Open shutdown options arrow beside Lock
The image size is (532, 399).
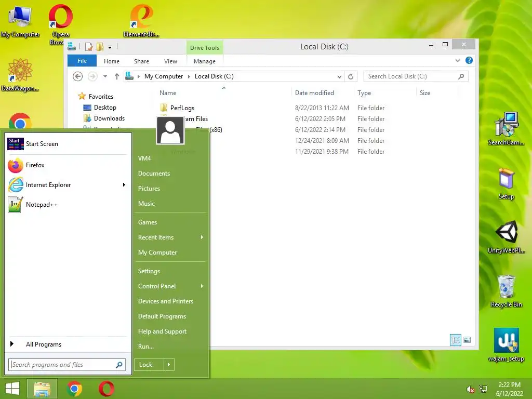[x=169, y=365]
